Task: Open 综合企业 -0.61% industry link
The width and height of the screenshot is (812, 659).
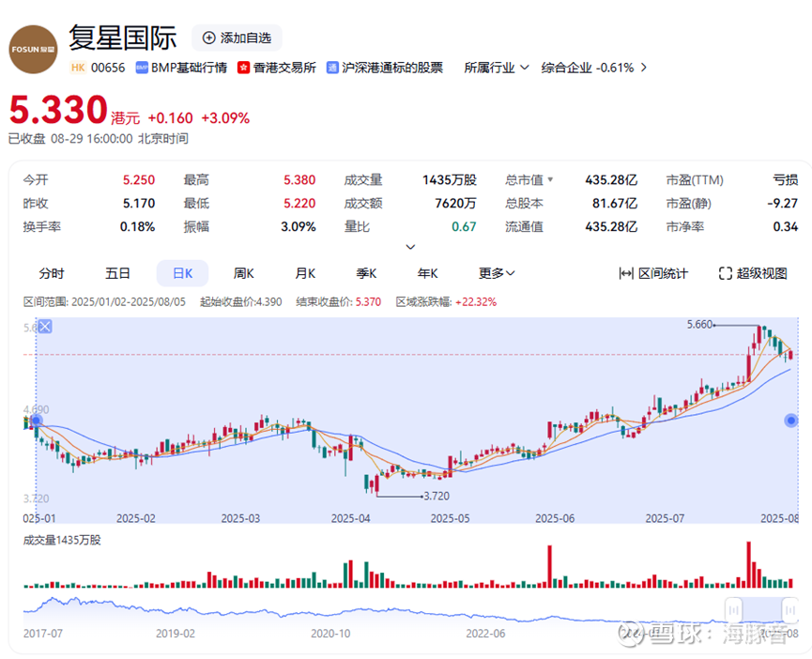Action: click(593, 68)
